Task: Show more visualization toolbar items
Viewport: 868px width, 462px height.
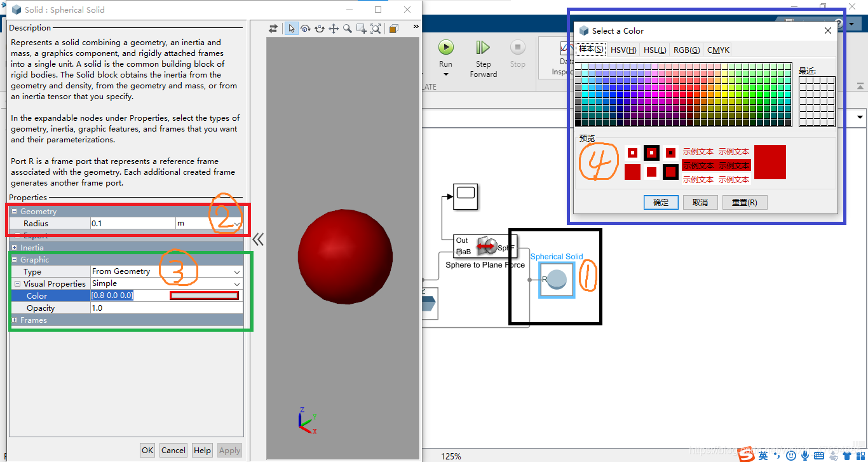Action: pyautogui.click(x=416, y=27)
